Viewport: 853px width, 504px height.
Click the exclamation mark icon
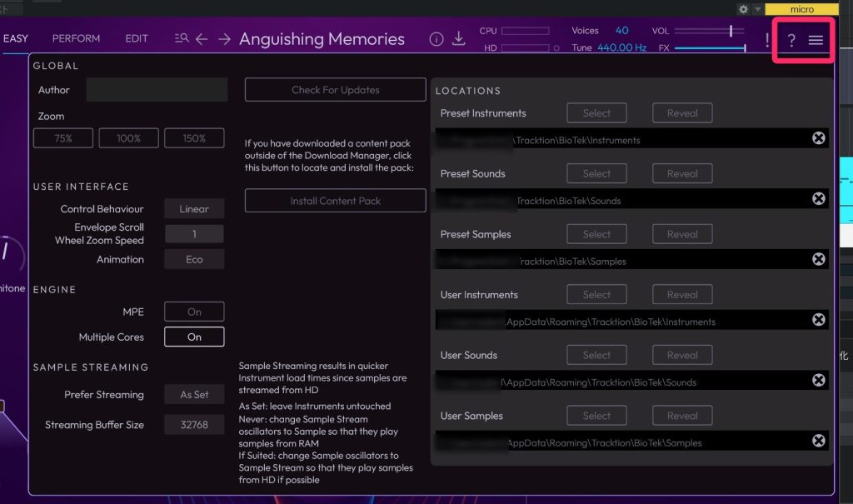pyautogui.click(x=767, y=40)
